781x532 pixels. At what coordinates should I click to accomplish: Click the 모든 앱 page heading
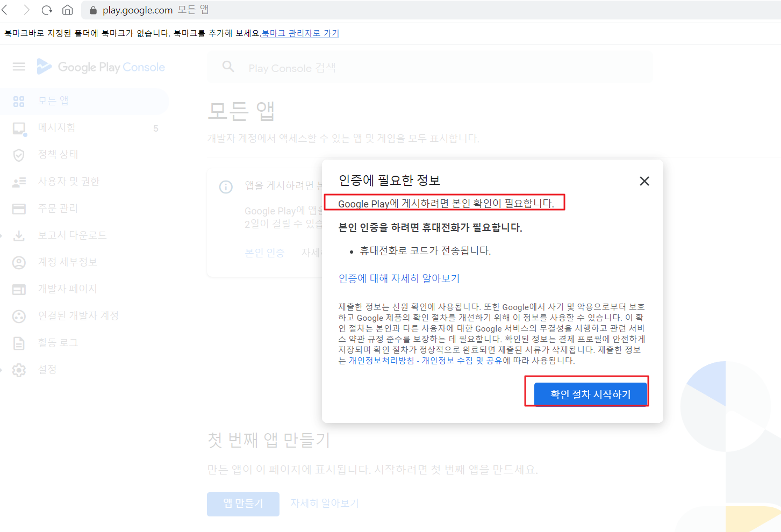tap(241, 111)
